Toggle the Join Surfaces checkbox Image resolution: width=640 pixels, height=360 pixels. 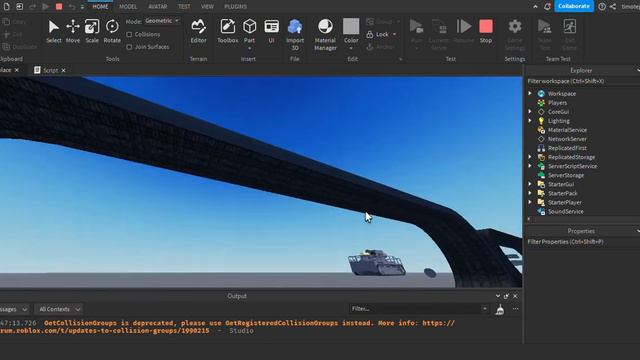click(129, 47)
